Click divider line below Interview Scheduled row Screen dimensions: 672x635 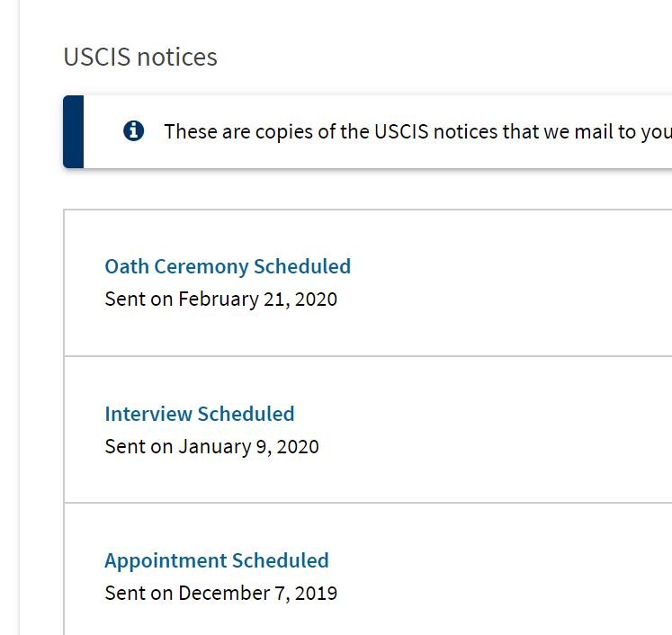coord(368,503)
